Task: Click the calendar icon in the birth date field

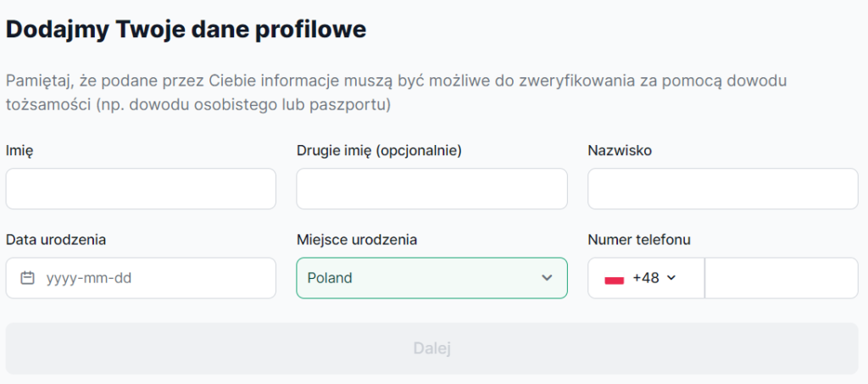Action: [28, 278]
